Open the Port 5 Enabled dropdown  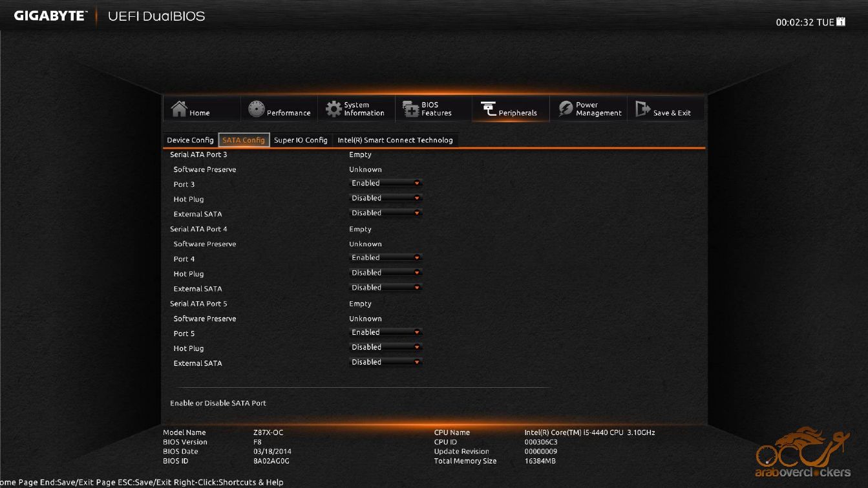[x=386, y=333]
